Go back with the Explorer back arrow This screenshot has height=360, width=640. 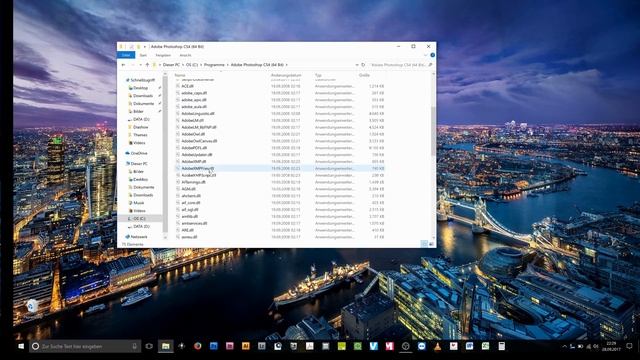coord(123,65)
